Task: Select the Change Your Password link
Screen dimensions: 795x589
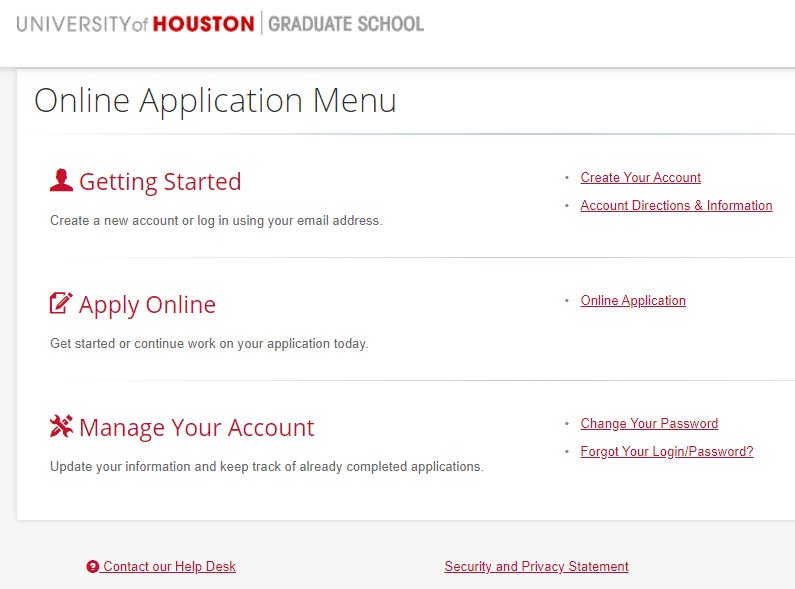Action: [x=649, y=424]
